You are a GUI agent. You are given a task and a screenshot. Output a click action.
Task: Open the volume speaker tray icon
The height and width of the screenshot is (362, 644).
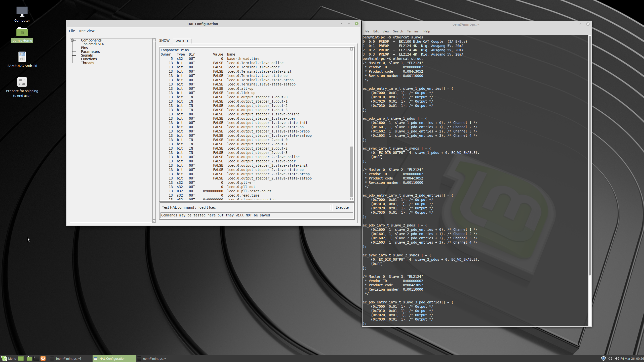(617, 358)
